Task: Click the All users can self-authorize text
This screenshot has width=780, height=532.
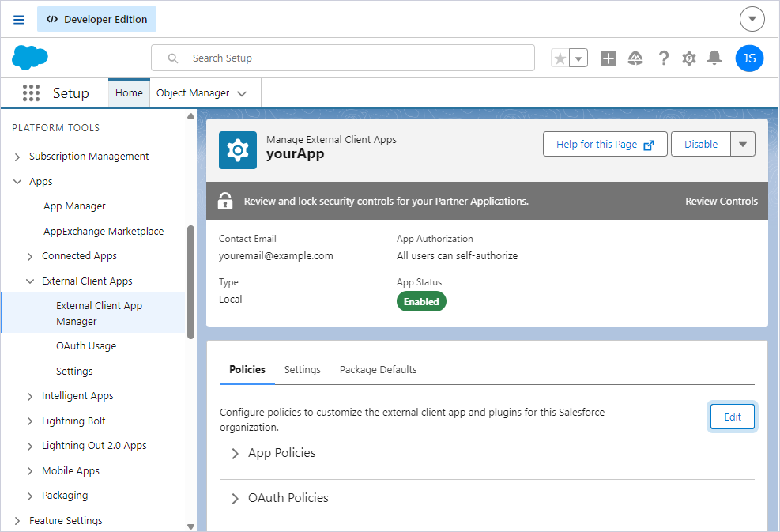Action: (457, 256)
